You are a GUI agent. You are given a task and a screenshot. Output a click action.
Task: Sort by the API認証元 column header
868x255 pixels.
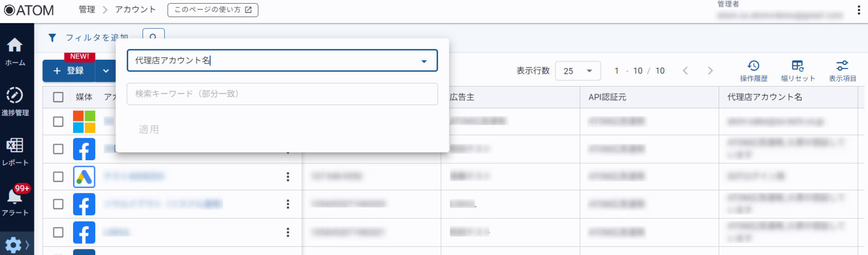(x=607, y=97)
